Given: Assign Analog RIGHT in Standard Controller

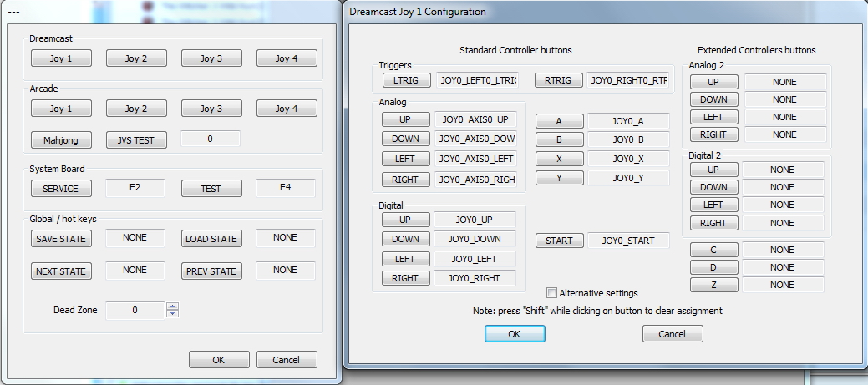Looking at the screenshot, I should (405, 180).
